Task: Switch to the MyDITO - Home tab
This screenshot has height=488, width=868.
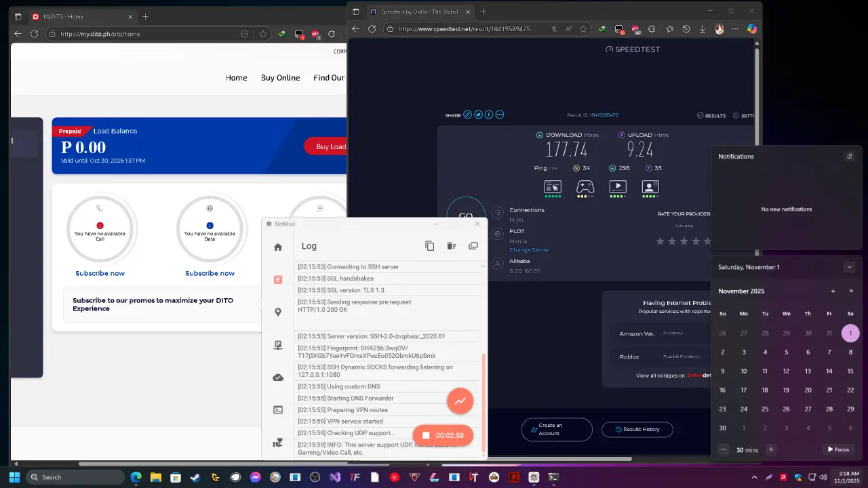Action: point(81,16)
